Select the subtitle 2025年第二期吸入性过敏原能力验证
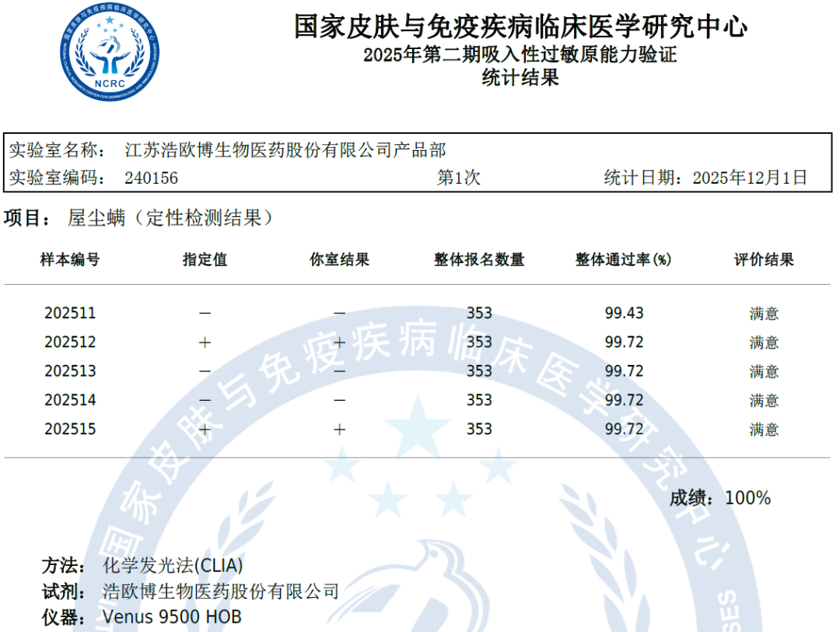The width and height of the screenshot is (840, 632). pyautogui.click(x=520, y=54)
